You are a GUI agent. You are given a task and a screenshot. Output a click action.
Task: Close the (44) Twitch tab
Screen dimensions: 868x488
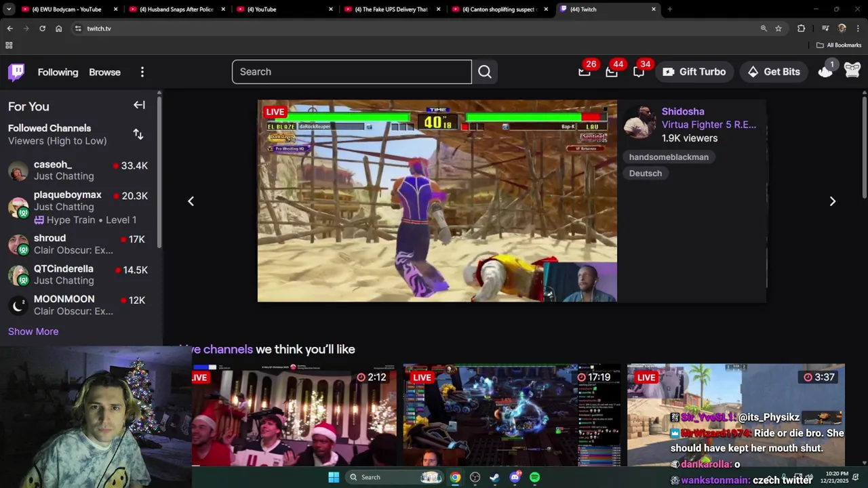pos(654,9)
